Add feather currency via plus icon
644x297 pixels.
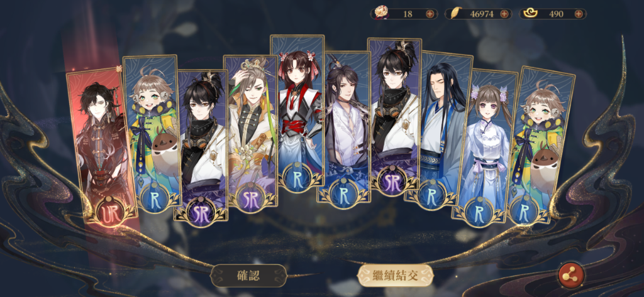[x=504, y=14]
